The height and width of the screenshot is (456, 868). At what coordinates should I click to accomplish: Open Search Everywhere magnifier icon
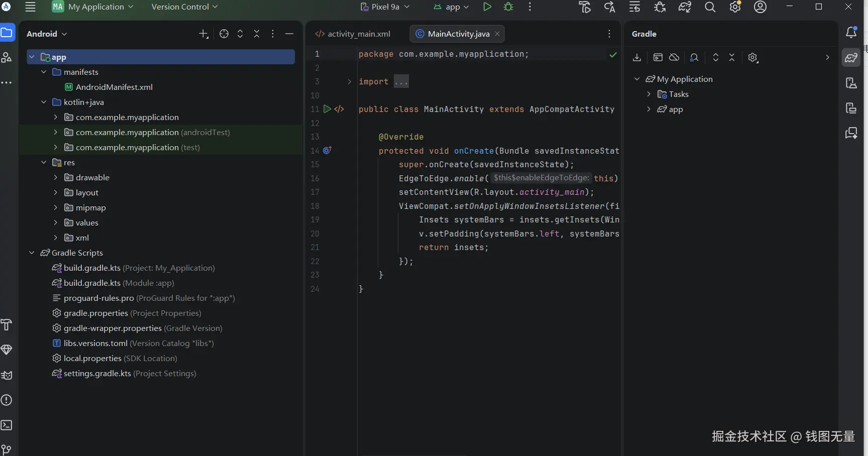pyautogui.click(x=710, y=7)
